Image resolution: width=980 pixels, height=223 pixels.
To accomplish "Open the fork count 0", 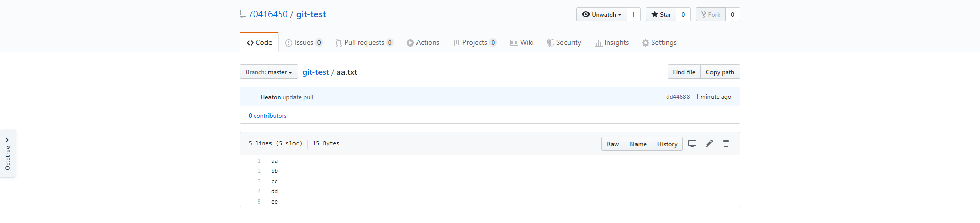I will click(x=733, y=14).
